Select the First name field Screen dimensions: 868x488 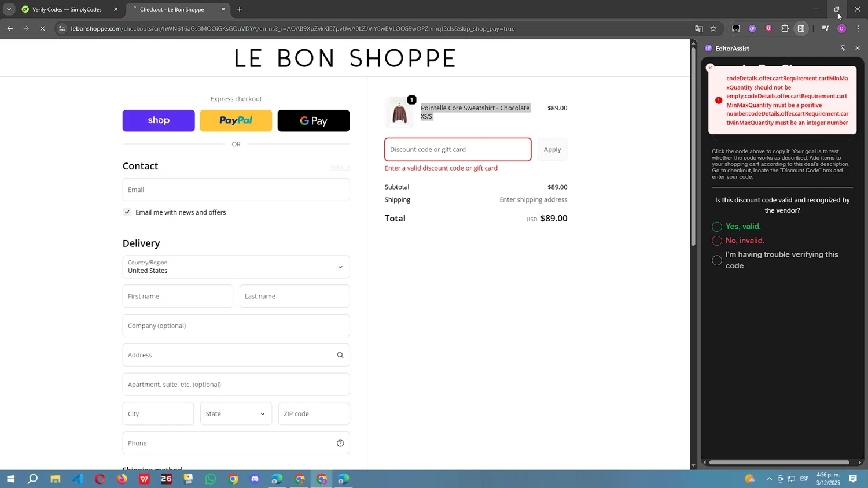(x=178, y=296)
